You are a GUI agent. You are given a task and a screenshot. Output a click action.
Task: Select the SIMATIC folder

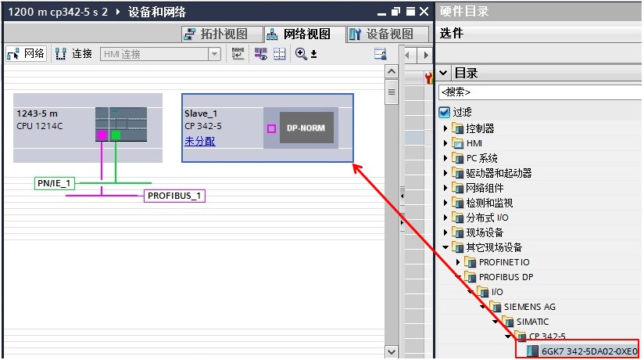point(533,322)
